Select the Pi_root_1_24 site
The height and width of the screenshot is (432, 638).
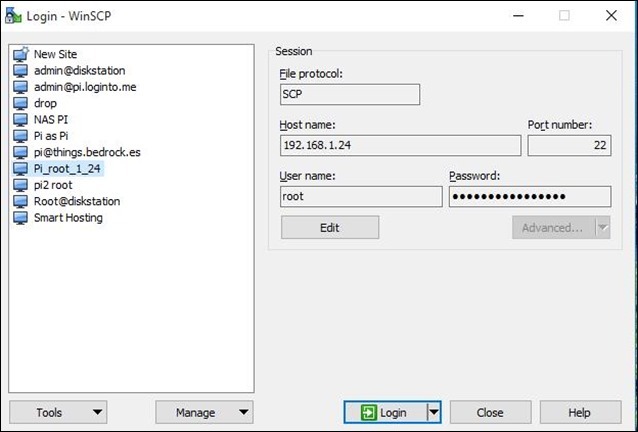[67, 169]
